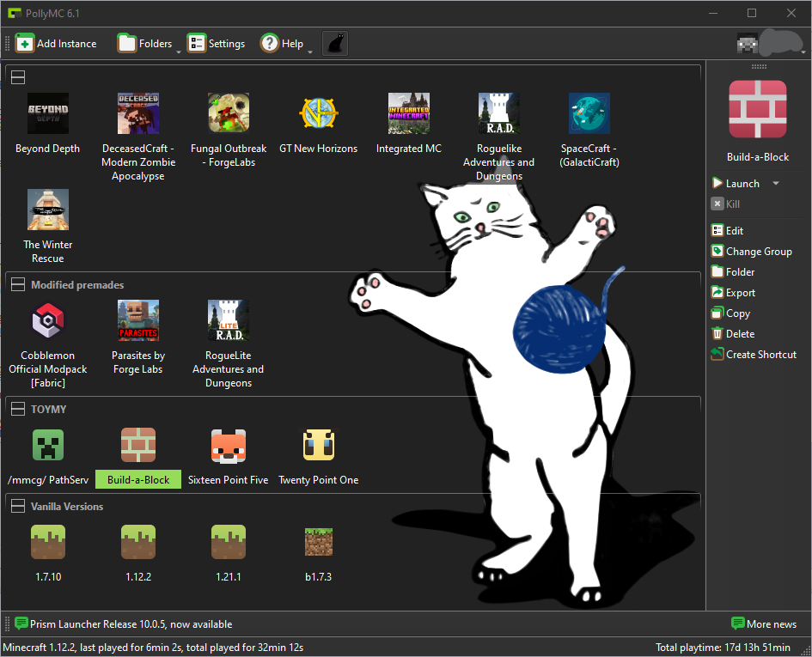
Task: Click the Kill button
Action: (725, 204)
